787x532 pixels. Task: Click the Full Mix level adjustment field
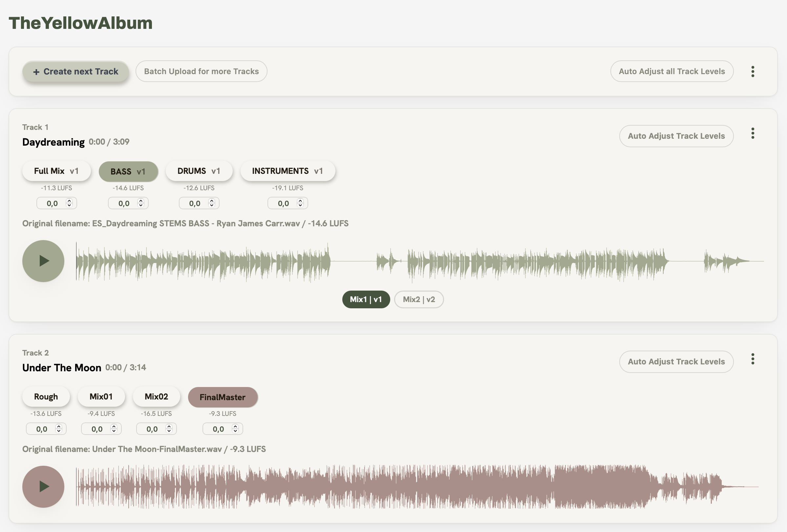(x=56, y=203)
